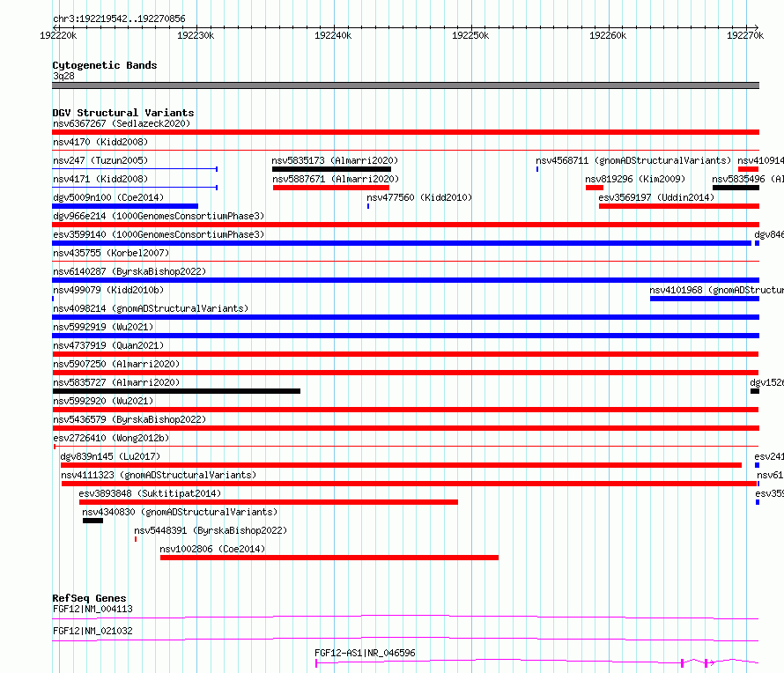Click the 192260k ruler position
Screen dimensions: 784x673
pyautogui.click(x=608, y=35)
